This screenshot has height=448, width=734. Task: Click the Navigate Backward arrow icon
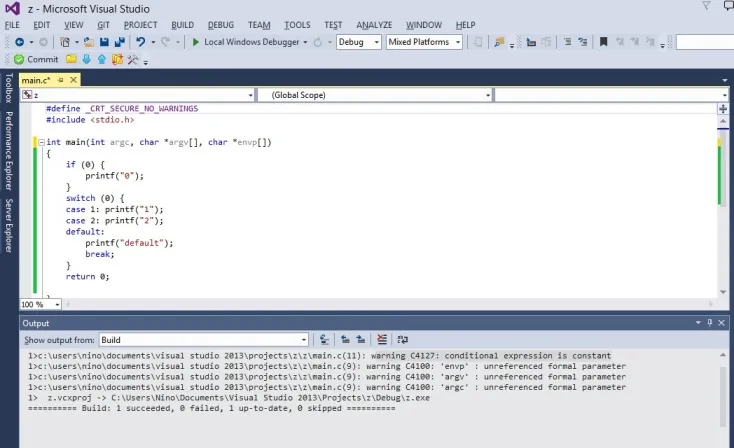click(19, 42)
